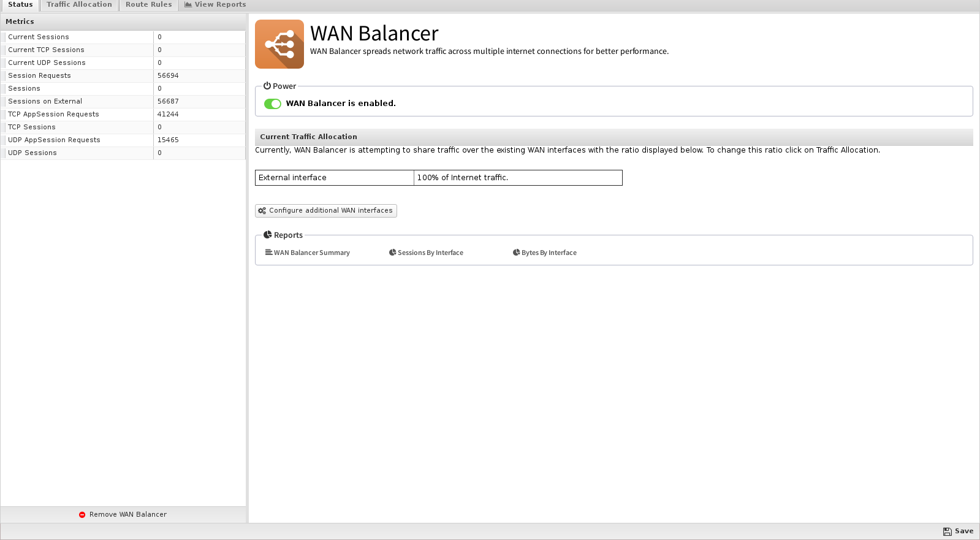Open the Bytes By Interface report
980x540 pixels.
click(x=545, y=253)
